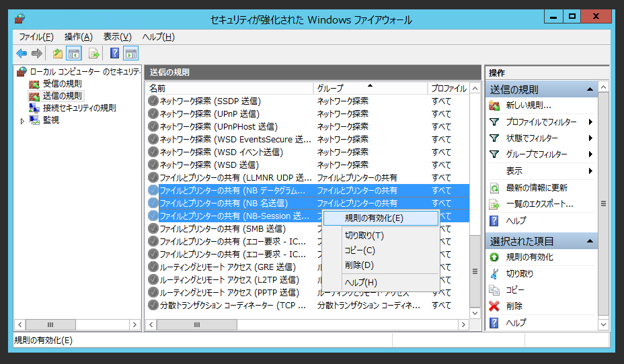Screen dimensions: 624x364
Task: Collapse the 選択された項目 actions section
Action: coord(590,241)
